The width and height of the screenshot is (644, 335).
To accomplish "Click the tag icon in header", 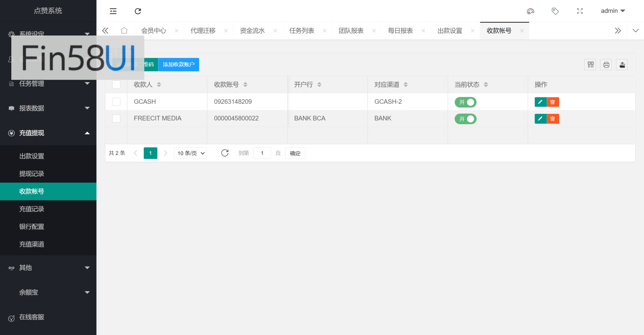I will point(555,11).
